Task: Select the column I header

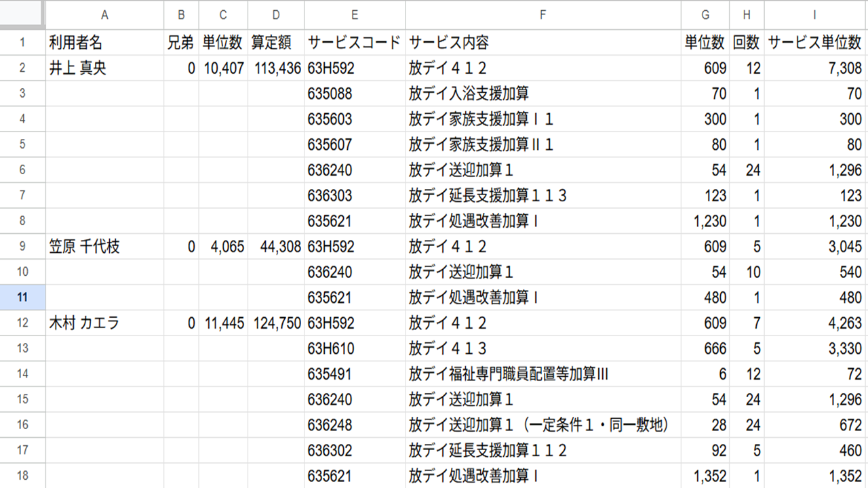Action: (814, 14)
